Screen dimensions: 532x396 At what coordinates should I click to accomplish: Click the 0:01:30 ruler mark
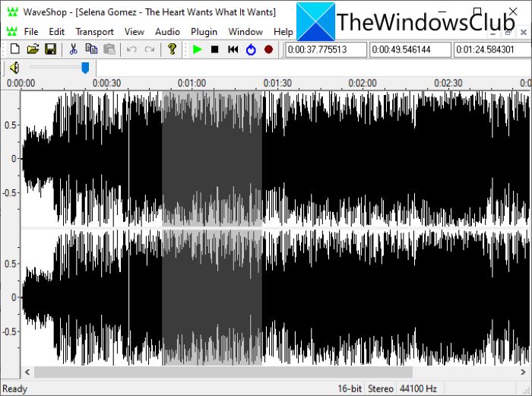277,83
